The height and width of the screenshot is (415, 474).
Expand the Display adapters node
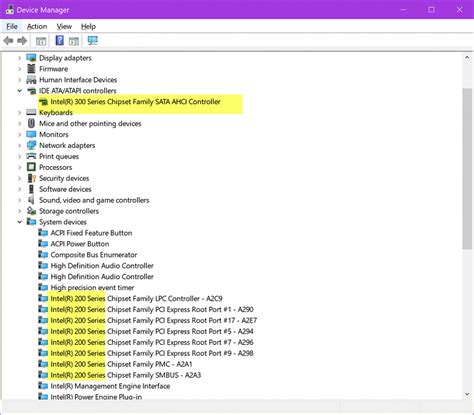(x=19, y=58)
